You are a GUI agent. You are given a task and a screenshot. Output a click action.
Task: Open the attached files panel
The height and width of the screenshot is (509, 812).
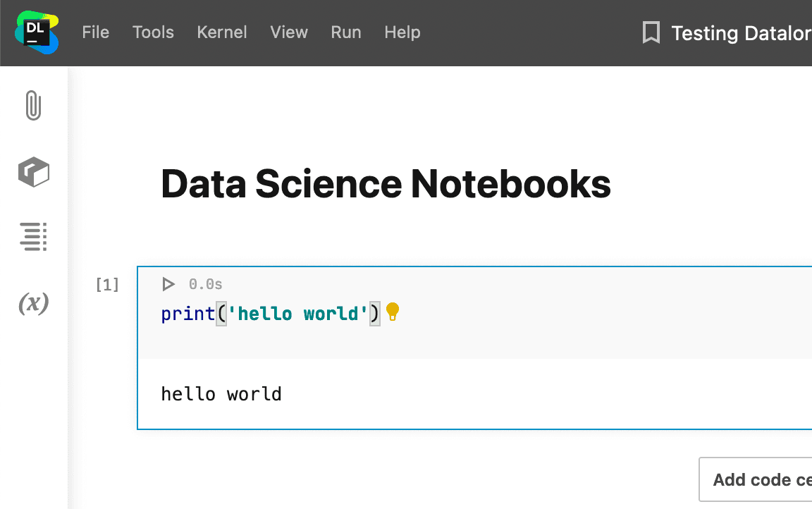tap(32, 106)
